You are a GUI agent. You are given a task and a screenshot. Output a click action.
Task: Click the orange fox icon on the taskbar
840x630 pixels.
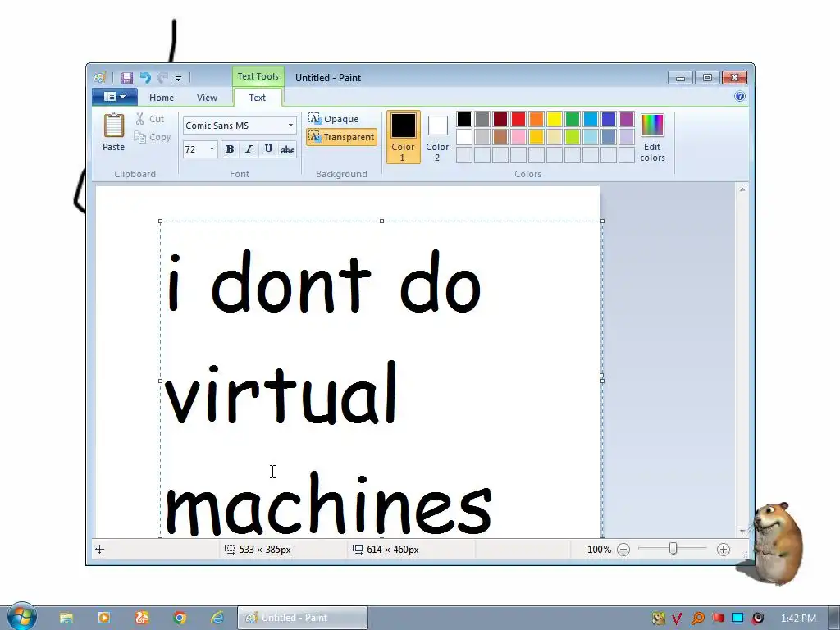point(142,618)
